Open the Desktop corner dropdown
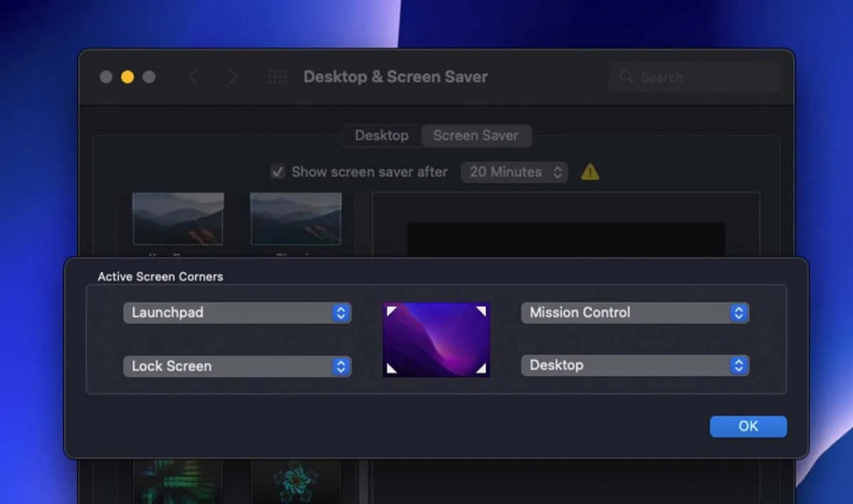This screenshot has height=504, width=853. click(x=635, y=366)
